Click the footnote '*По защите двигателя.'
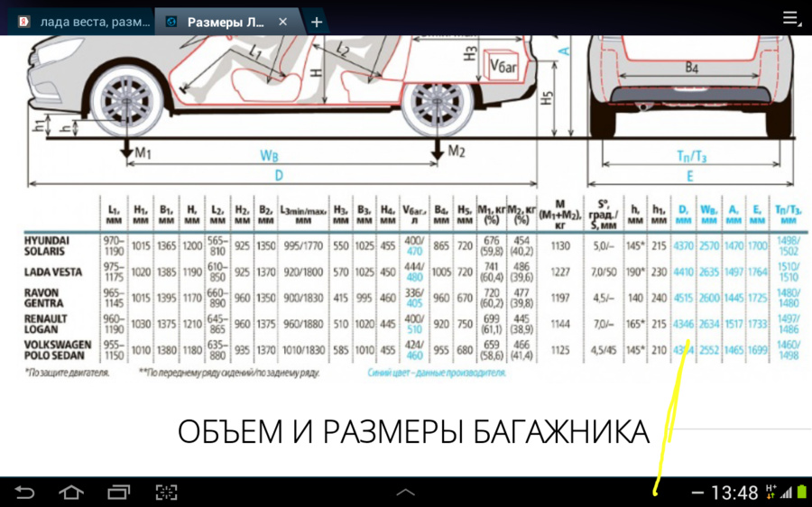 [x=67, y=373]
